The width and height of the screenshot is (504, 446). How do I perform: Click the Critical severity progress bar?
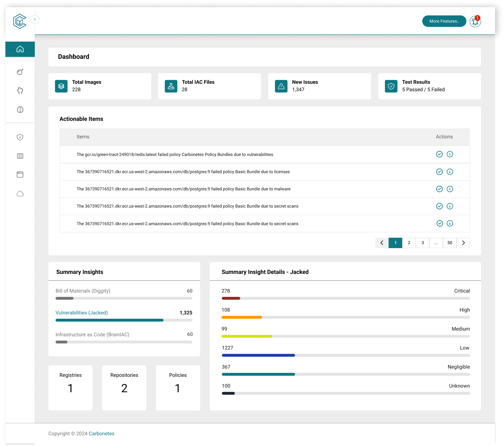pyautogui.click(x=346, y=298)
